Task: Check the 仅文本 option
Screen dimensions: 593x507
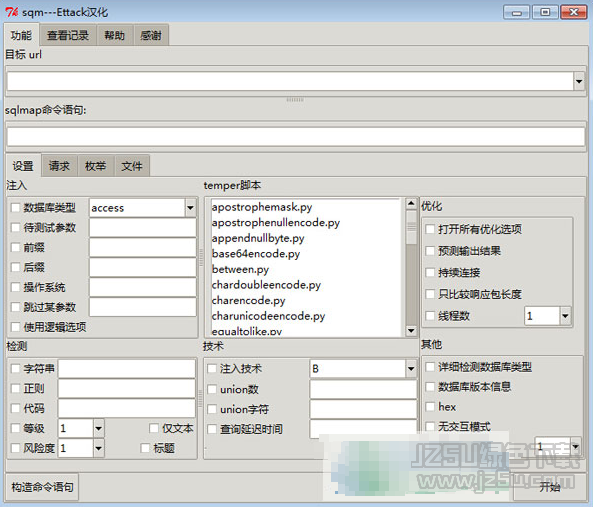Action: [154, 428]
